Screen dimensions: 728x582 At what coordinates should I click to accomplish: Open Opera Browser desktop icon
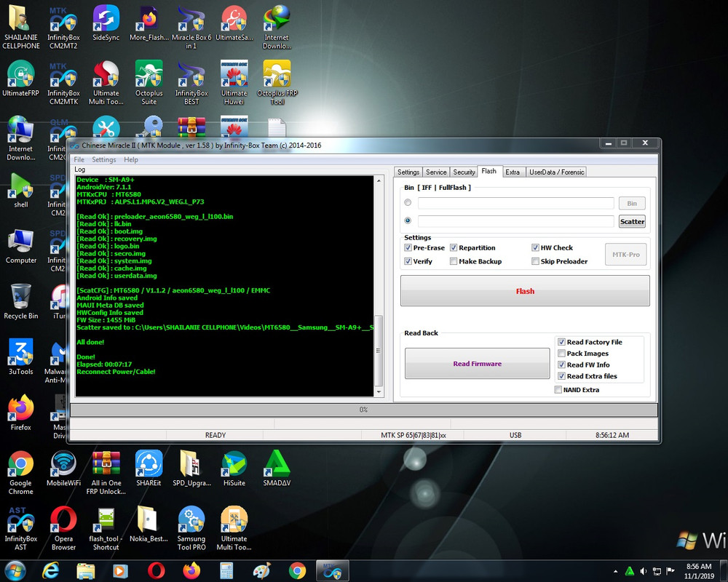(x=63, y=529)
